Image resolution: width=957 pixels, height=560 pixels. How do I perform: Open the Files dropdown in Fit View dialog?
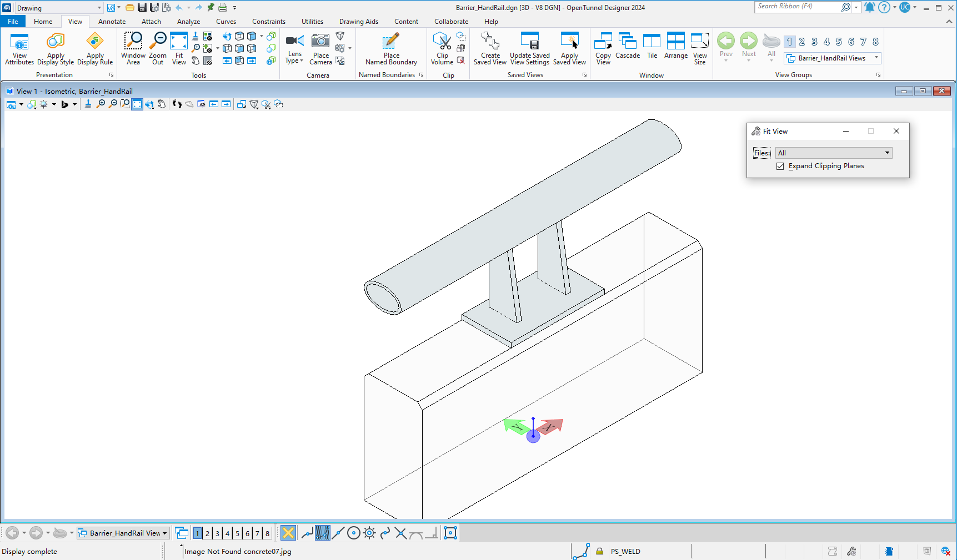click(887, 153)
